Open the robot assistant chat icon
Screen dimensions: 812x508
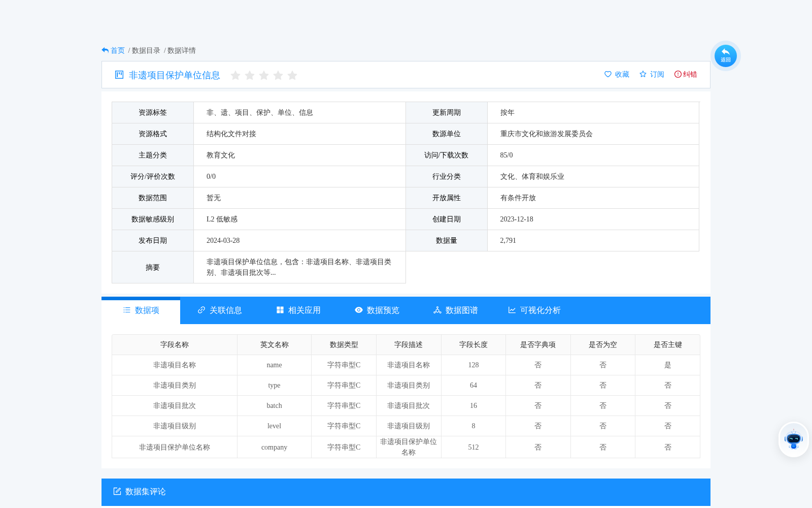[x=794, y=439]
